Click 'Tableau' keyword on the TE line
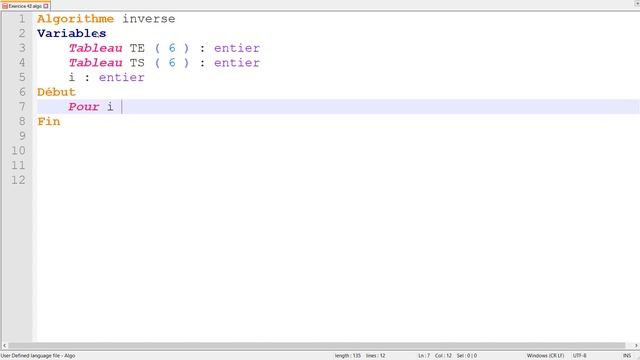 (x=96, y=48)
